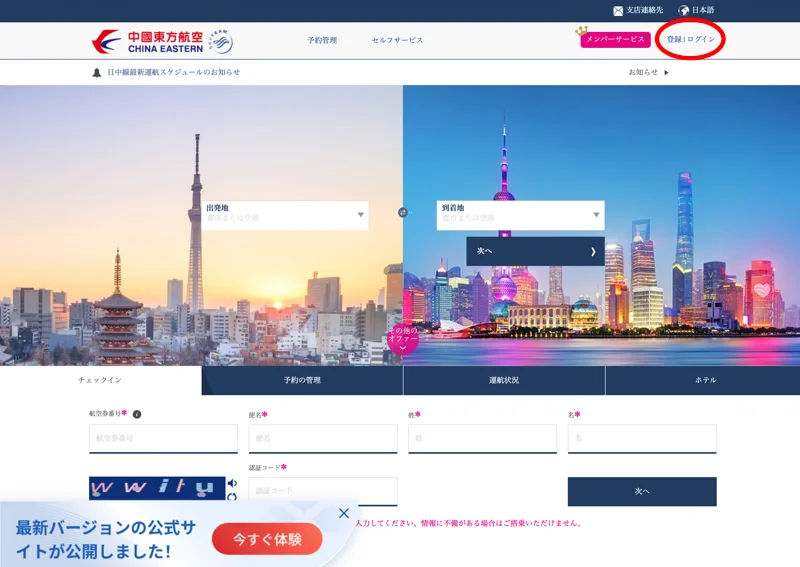Focus the 姓 input field
Viewport: 800px width, 567px height.
pos(482,438)
